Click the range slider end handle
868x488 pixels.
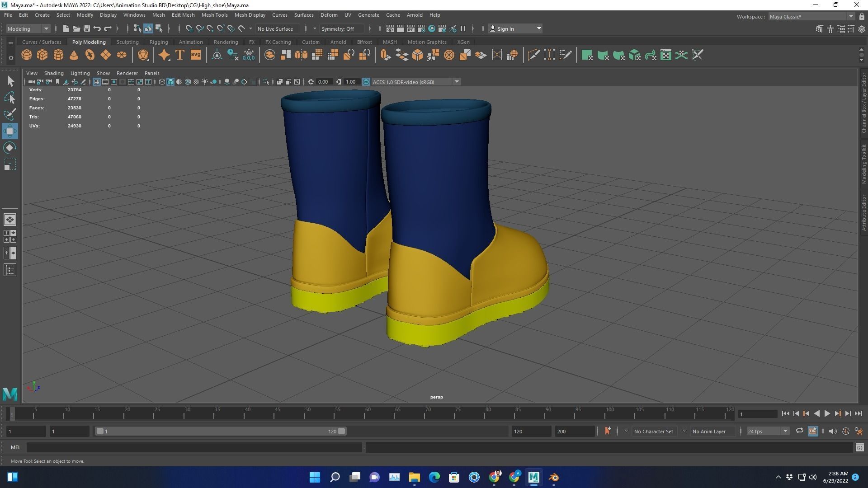[x=342, y=431]
